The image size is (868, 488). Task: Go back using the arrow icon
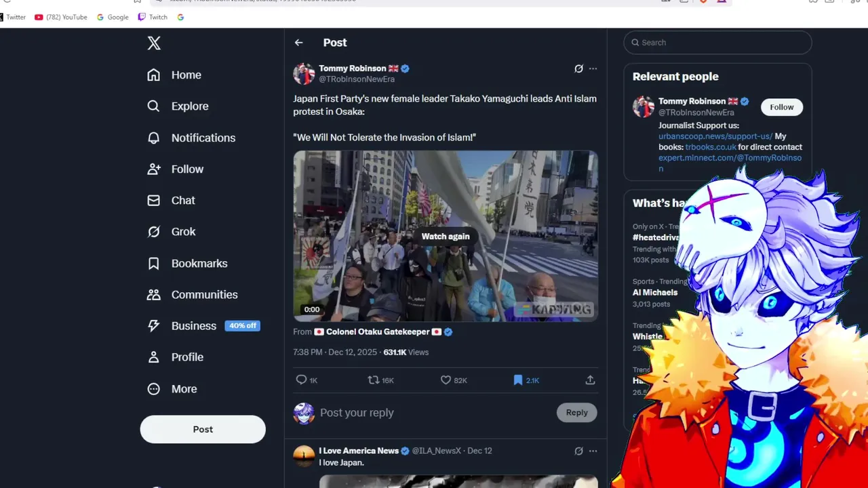coord(299,43)
